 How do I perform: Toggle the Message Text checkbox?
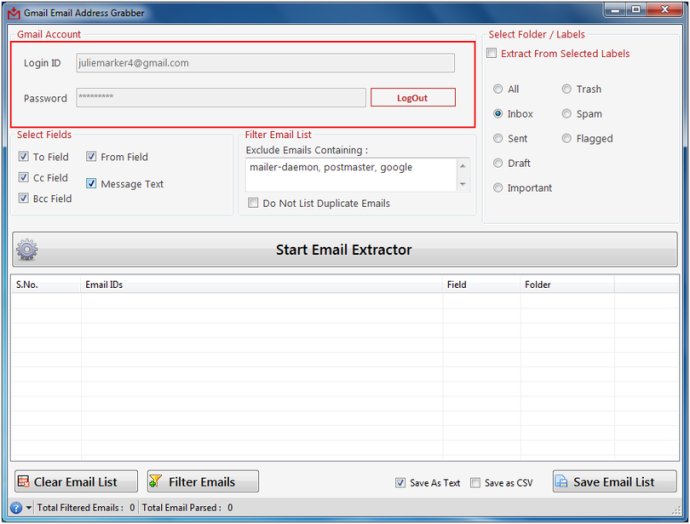point(91,183)
